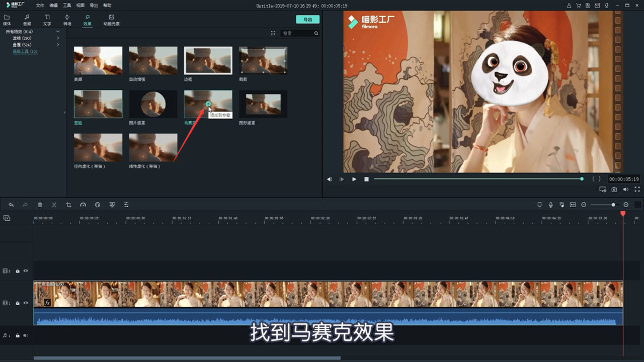Stop the preview playback

point(366,179)
